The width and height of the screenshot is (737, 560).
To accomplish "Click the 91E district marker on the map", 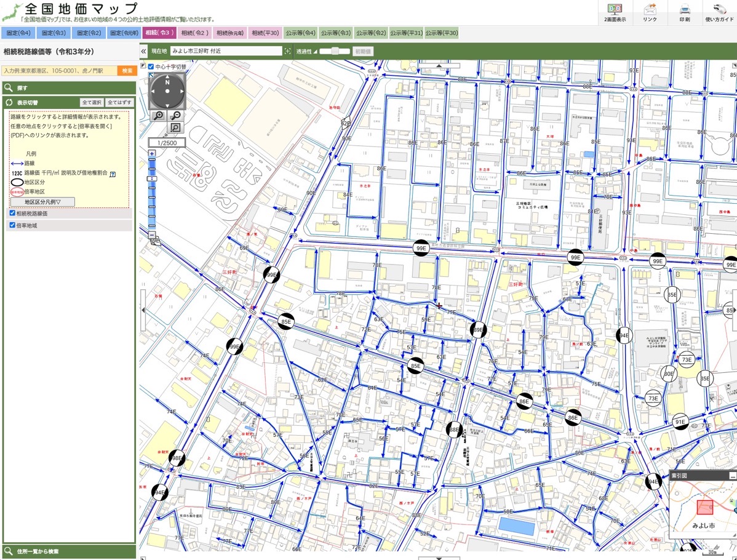I will [680, 422].
